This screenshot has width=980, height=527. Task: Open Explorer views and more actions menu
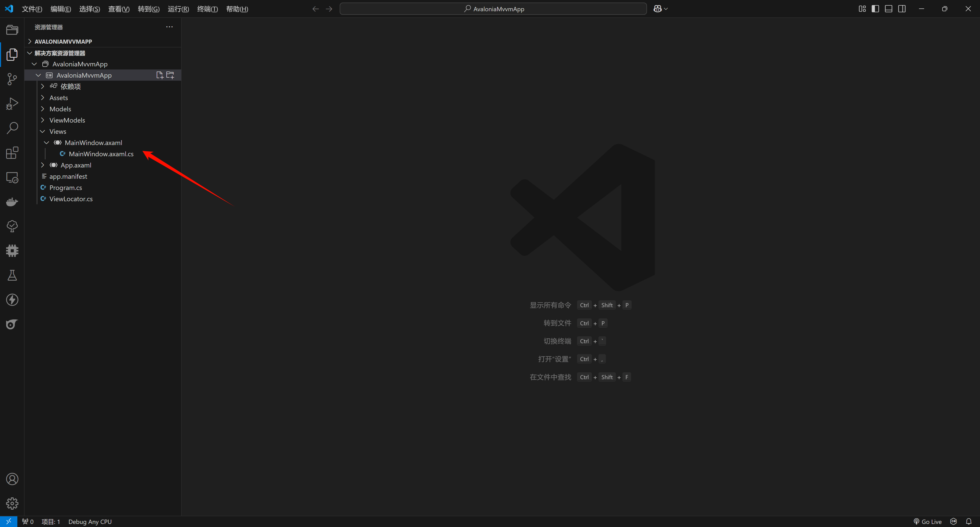click(x=169, y=27)
